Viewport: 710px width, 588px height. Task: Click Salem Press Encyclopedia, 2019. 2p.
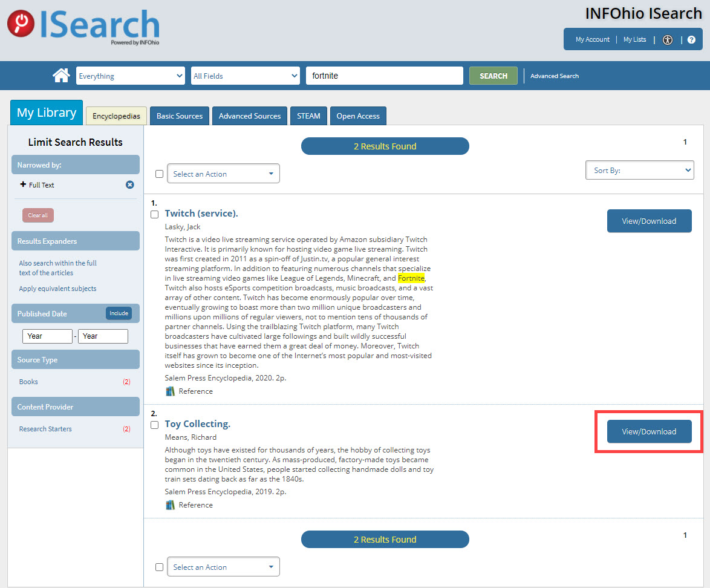pyautogui.click(x=226, y=491)
